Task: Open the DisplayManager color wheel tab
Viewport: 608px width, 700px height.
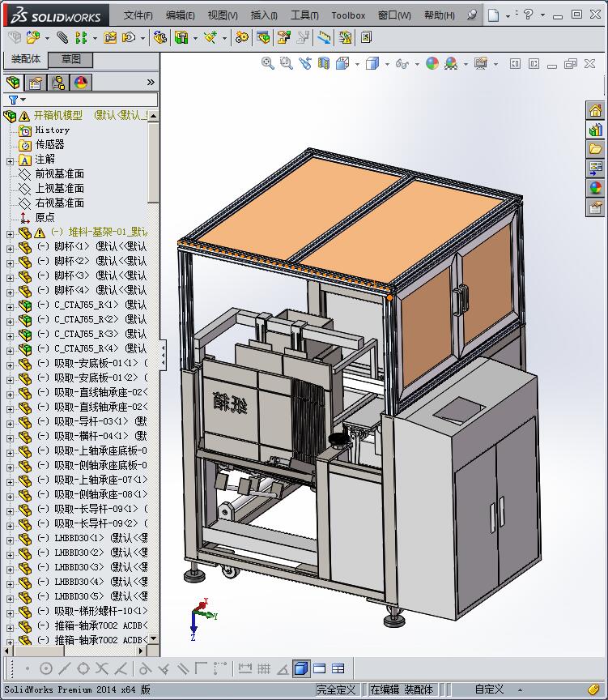Action: [x=81, y=83]
